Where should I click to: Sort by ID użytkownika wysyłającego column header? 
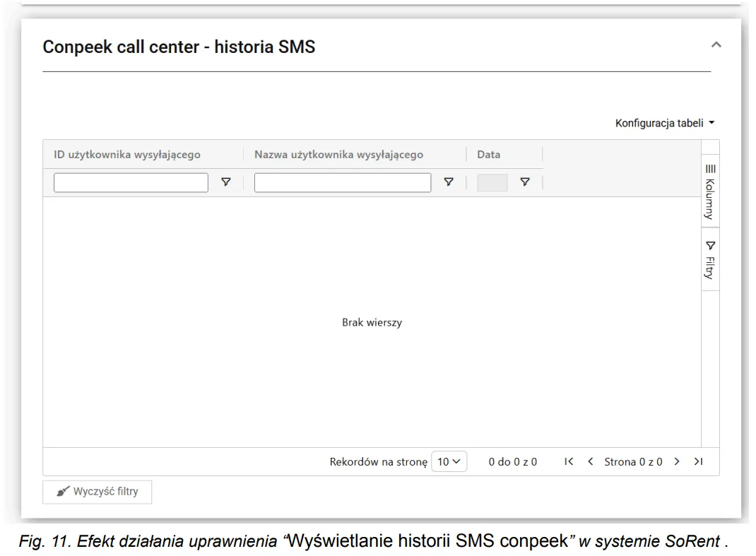click(x=129, y=154)
